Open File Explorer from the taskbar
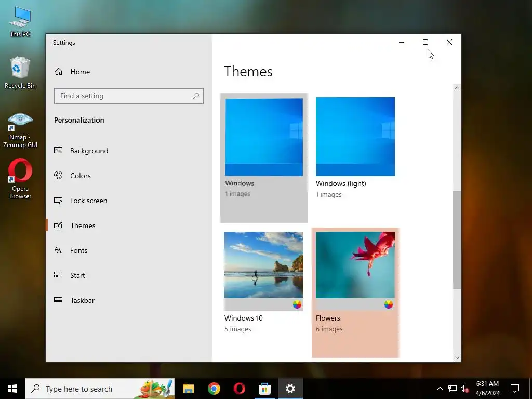 coord(188,389)
